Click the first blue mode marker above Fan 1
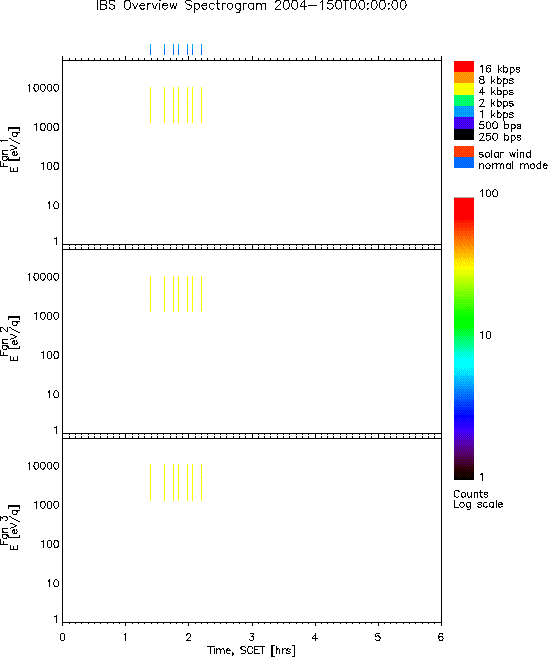This screenshot has height=657, width=548. point(150,49)
